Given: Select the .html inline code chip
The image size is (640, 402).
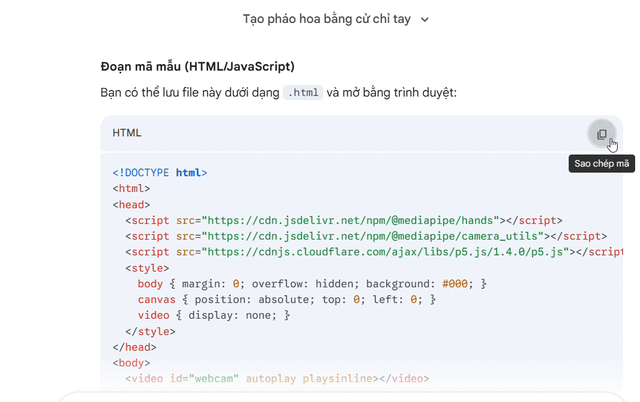Looking at the screenshot, I should (304, 93).
